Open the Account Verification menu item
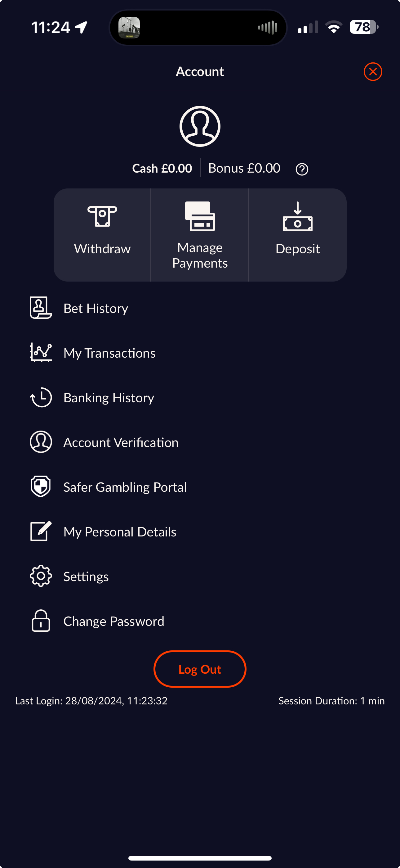Viewport: 400px width, 868px height. (x=121, y=442)
